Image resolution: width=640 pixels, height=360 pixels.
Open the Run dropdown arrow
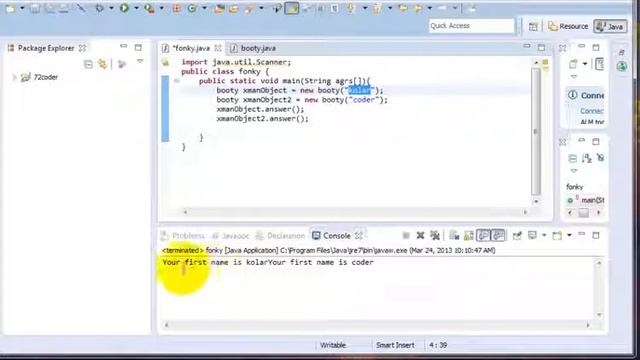136,8
